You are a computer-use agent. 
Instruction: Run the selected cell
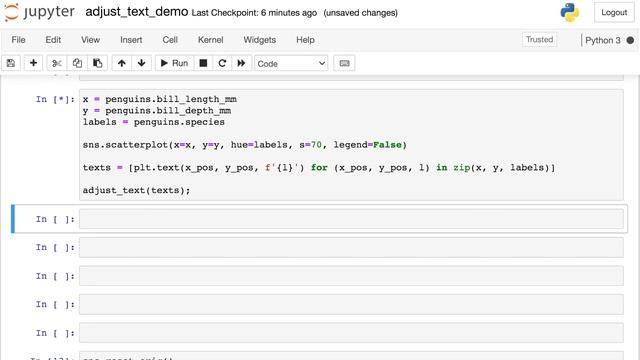pyautogui.click(x=174, y=63)
